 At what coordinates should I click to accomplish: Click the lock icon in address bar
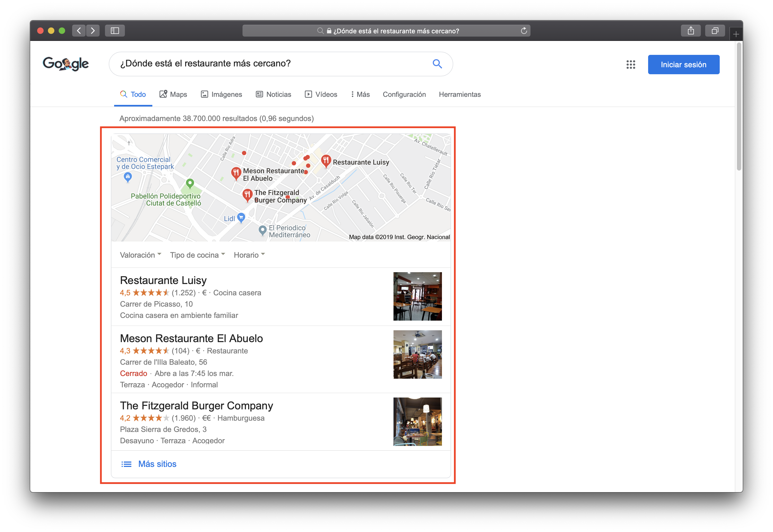coord(329,31)
